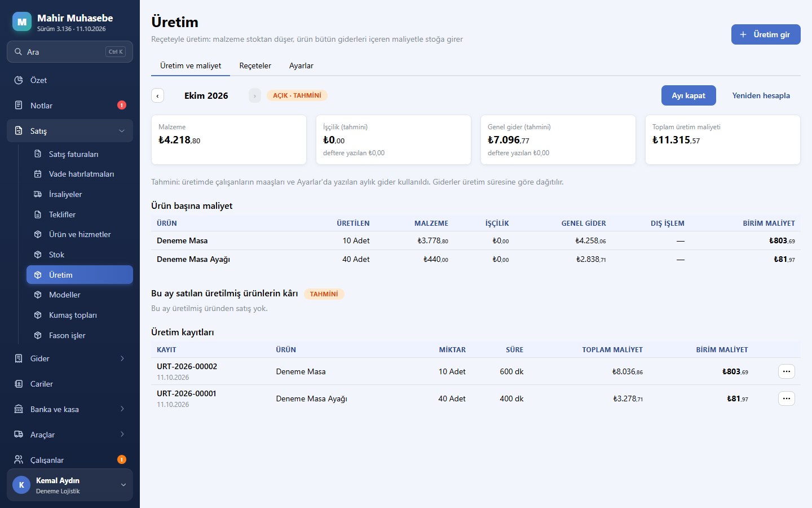Open options menu for URT-2026-00002
This screenshot has height=508, width=812.
[787, 371]
